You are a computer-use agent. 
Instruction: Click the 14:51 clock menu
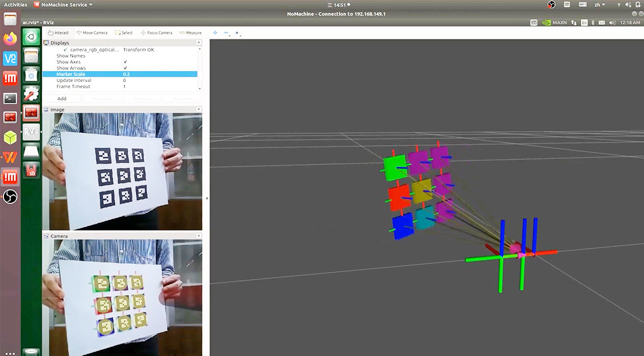pos(339,5)
